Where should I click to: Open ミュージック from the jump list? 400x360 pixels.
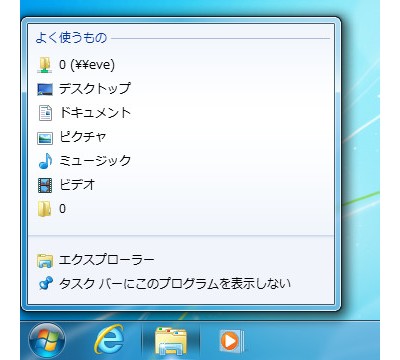pos(181,161)
